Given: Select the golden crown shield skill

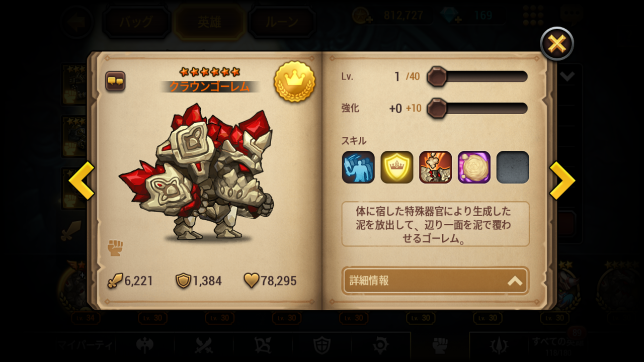Looking at the screenshot, I should (x=397, y=167).
